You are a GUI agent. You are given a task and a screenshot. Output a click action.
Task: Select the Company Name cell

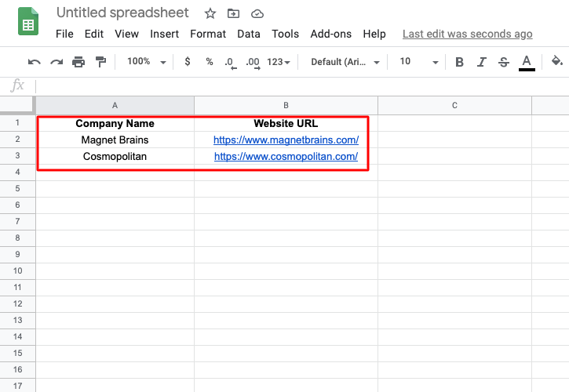pos(115,123)
